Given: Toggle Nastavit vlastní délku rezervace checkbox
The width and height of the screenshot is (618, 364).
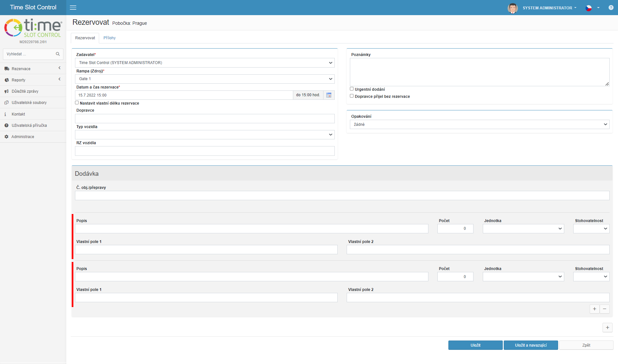Looking at the screenshot, I should click(x=77, y=103).
